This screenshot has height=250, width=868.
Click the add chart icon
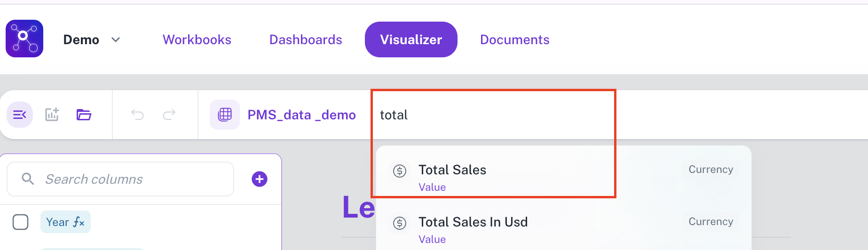pos(52,115)
